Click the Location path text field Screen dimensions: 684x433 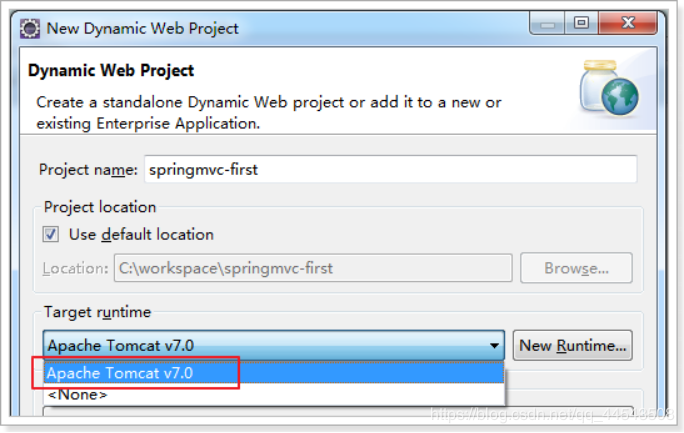[x=312, y=268]
